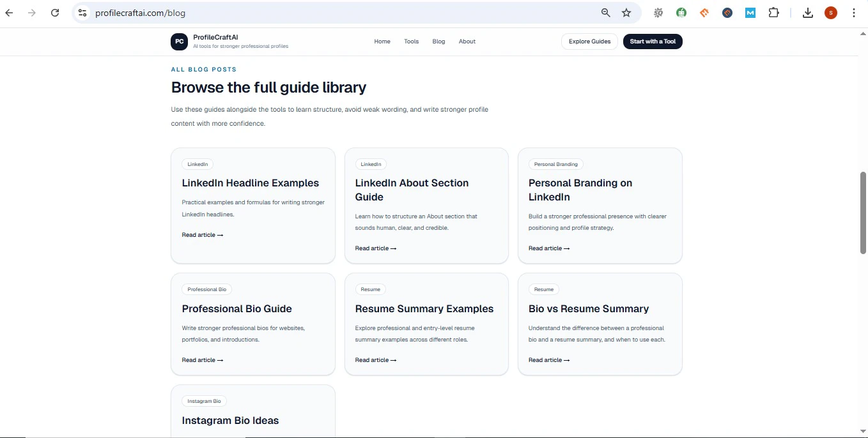Click Read article under LinkedIn About Section Guide

click(376, 248)
